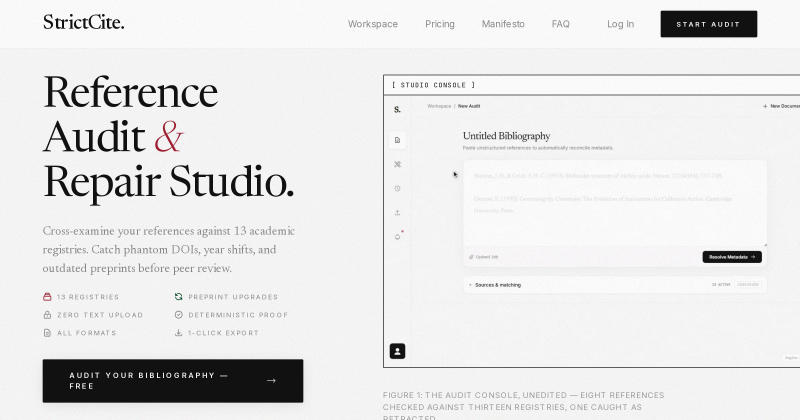Viewport: 800px width, 420px height.
Task: Click inside the references paste text area
Action: [615, 203]
